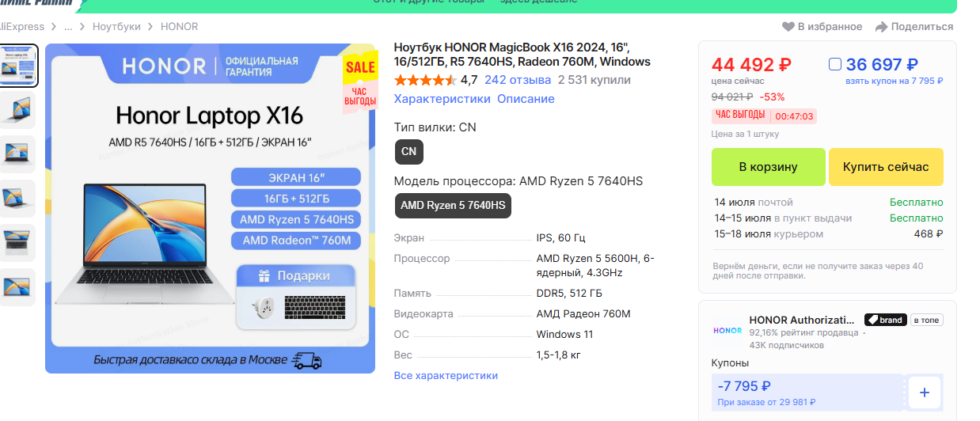The width and height of the screenshot is (980, 421).
Task: Select the fifth product thumbnail
Action: click(x=17, y=243)
